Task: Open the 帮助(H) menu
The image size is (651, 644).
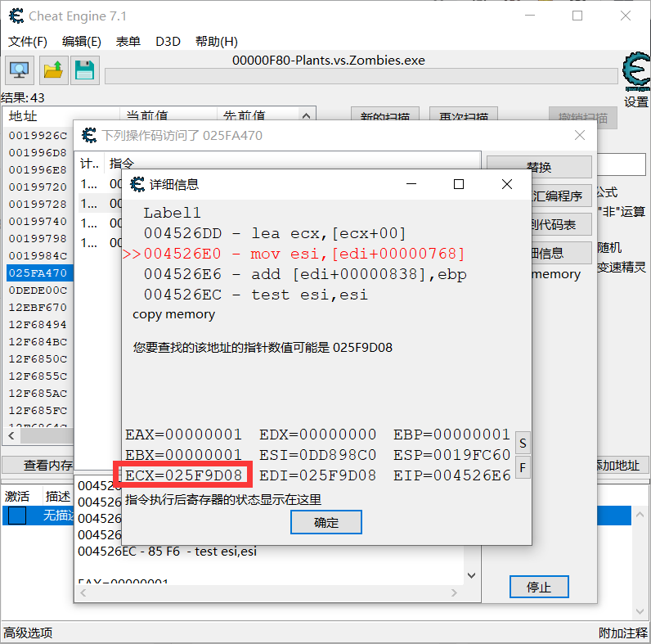Action: 216,42
